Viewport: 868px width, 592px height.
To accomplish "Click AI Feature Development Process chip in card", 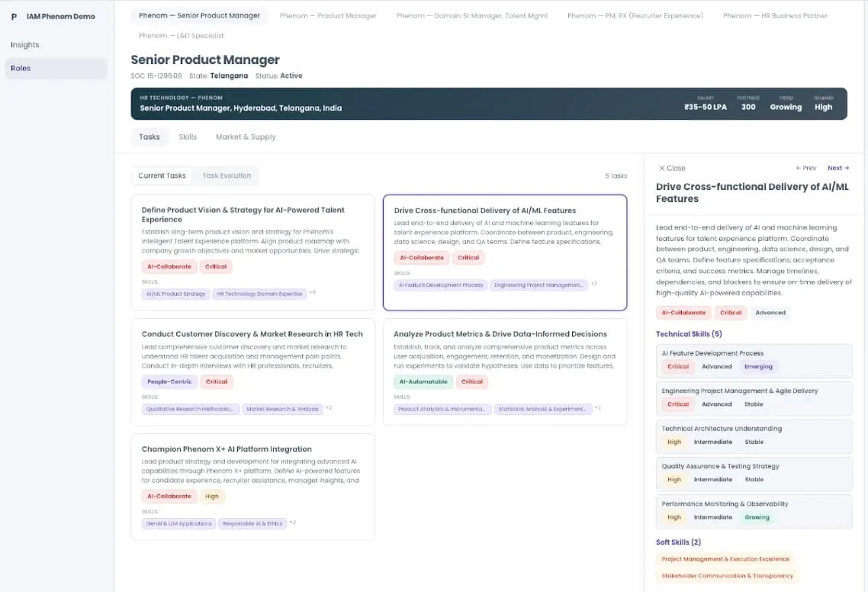I will 441,285.
